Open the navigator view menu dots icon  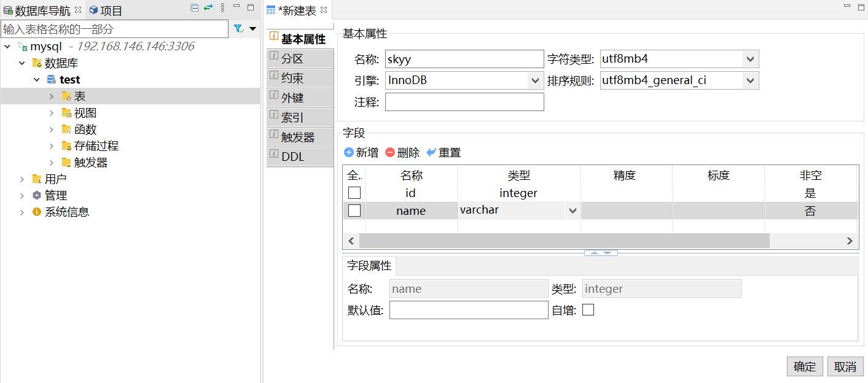pos(222,7)
